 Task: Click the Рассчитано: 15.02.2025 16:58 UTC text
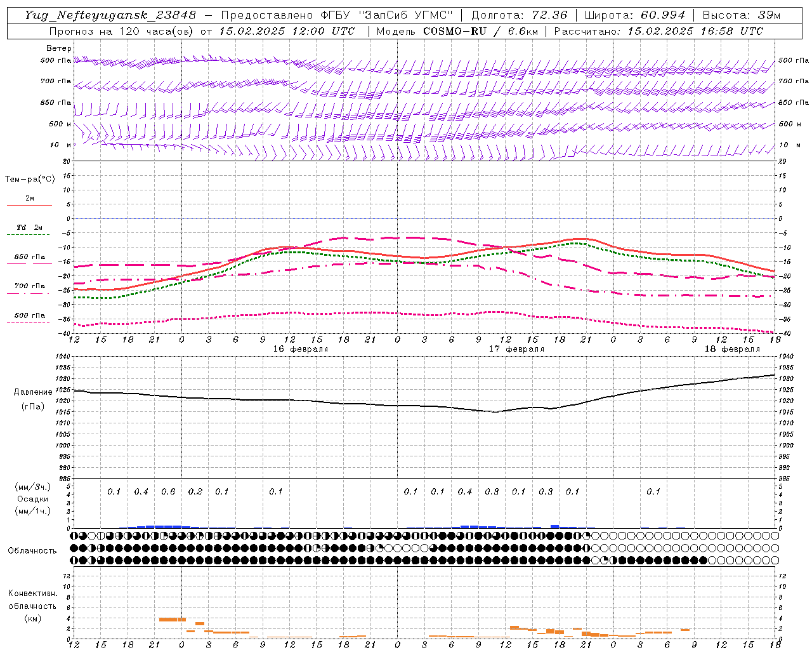658,31
